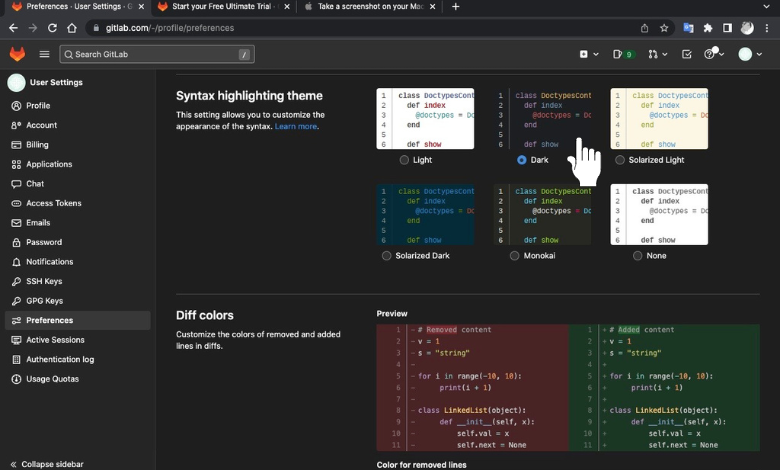Open the browser three-dot menu
780x470 pixels.
pyautogui.click(x=767, y=28)
